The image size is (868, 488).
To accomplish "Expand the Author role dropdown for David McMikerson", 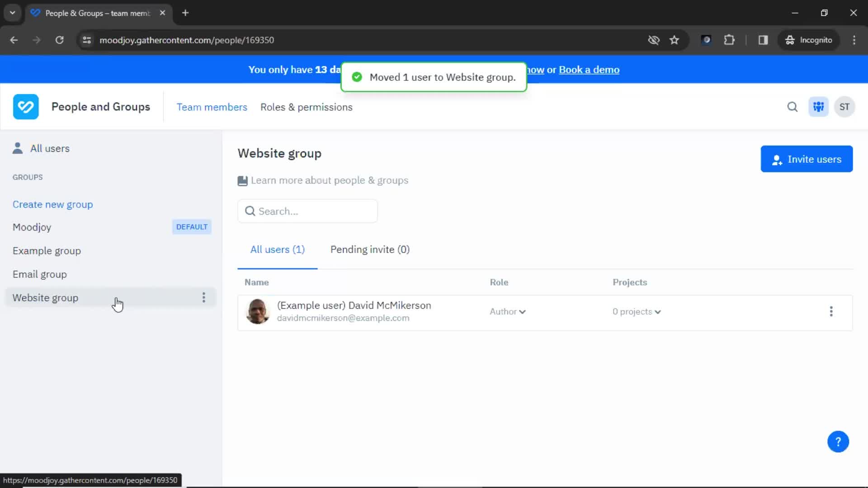I will [506, 312].
